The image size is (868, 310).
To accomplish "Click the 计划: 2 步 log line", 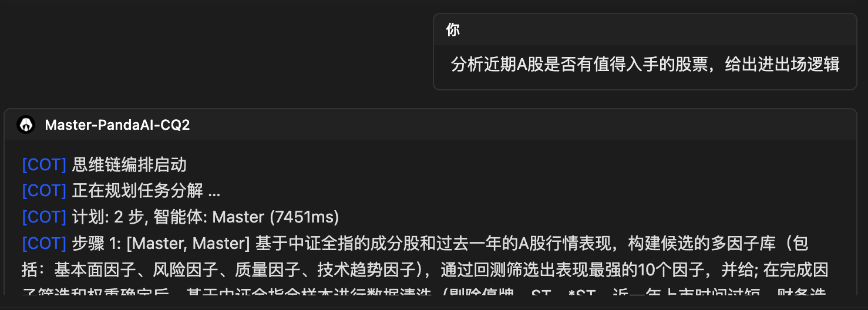I will point(206,217).
